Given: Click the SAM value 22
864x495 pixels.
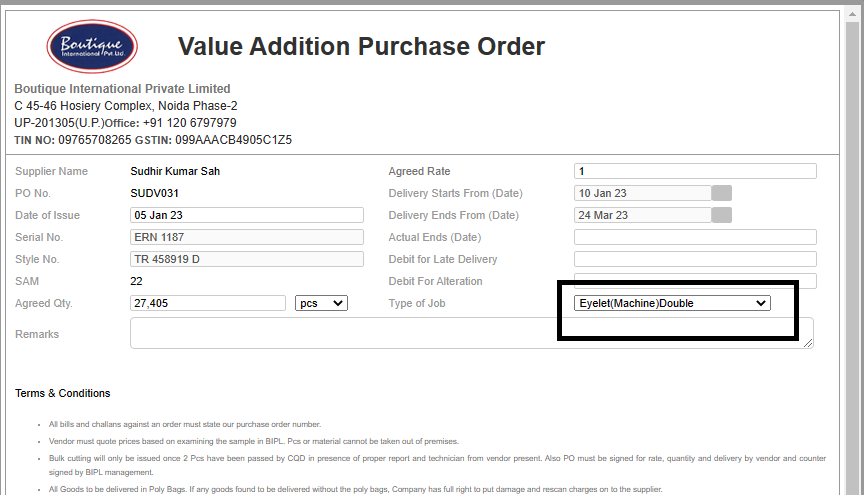Looking at the screenshot, I should coord(136,281).
